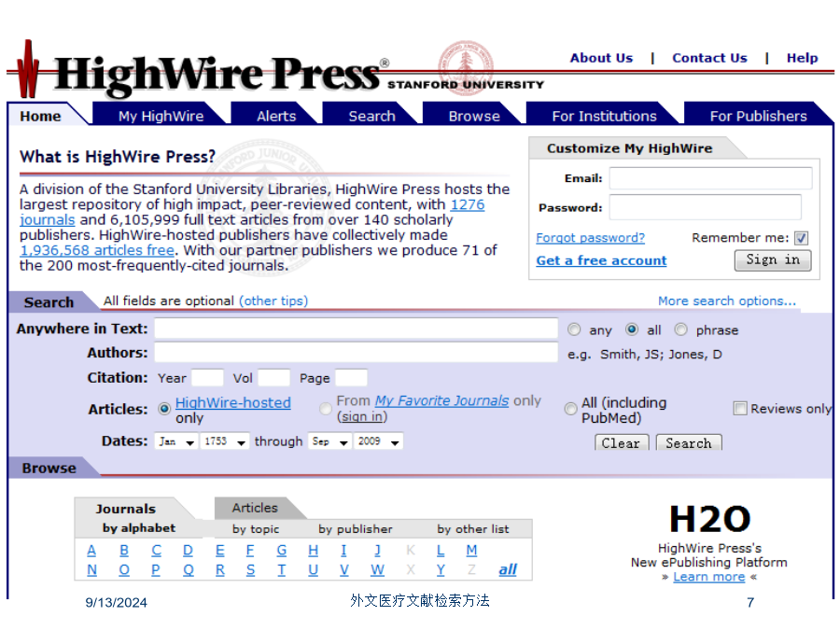Browse journals starting with H
Image resolution: width=840 pixels, height=630 pixels.
coord(314,550)
